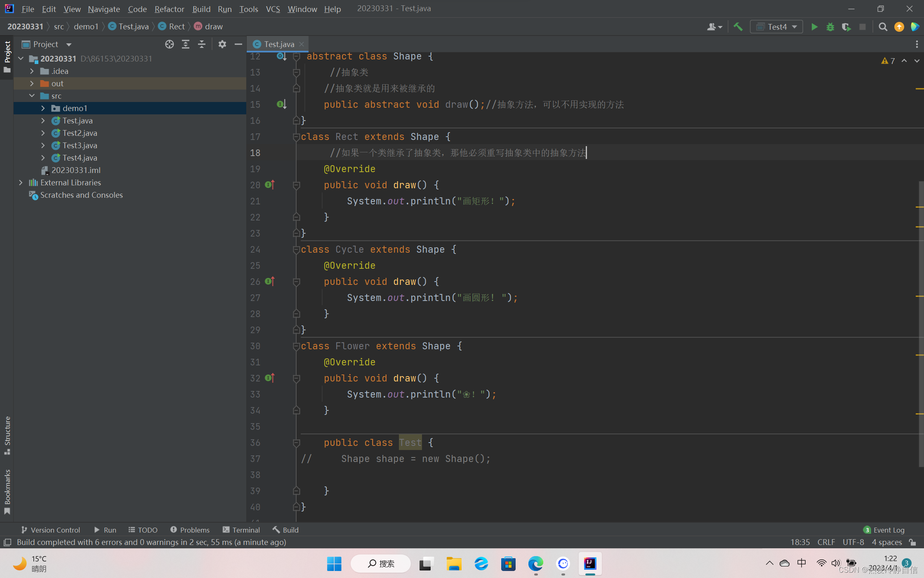924x578 pixels.
Task: Click the 4 spaces indent setting
Action: coord(887,542)
